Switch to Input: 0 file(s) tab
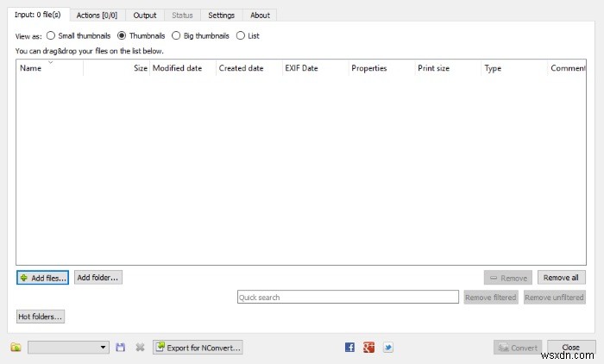Screen dimensions: 604x364 tap(38, 15)
